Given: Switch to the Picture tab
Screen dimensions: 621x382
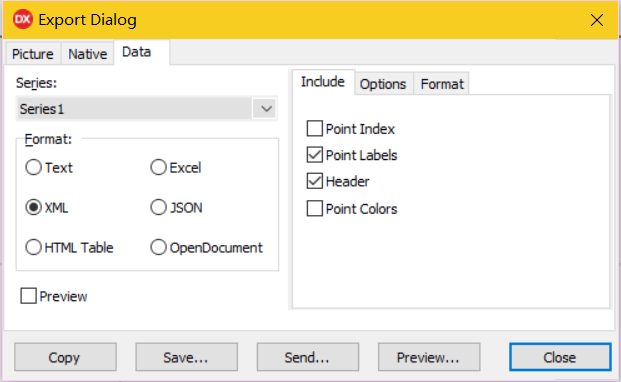Looking at the screenshot, I should pyautogui.click(x=33, y=54).
